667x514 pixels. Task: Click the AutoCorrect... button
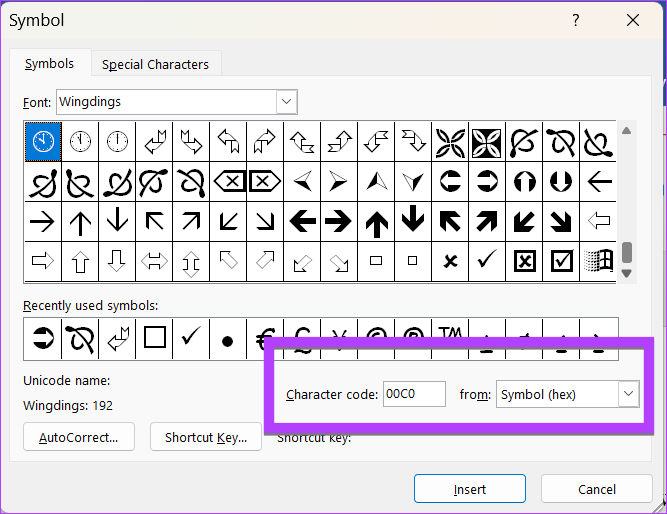tap(79, 437)
